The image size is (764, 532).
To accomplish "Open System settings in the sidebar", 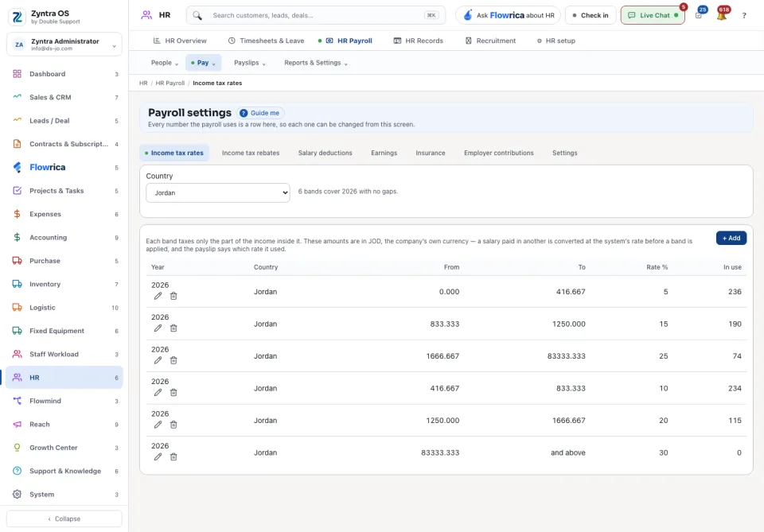I will (x=64, y=495).
